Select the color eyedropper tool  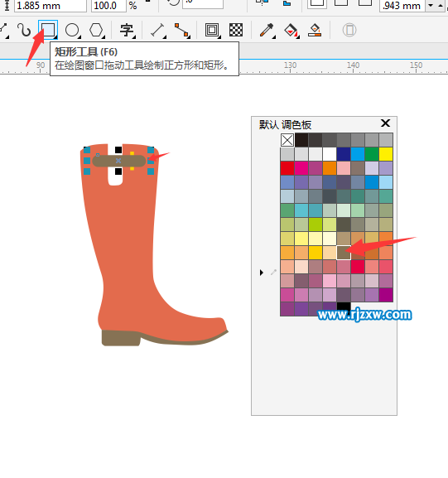pyautogui.click(x=267, y=30)
